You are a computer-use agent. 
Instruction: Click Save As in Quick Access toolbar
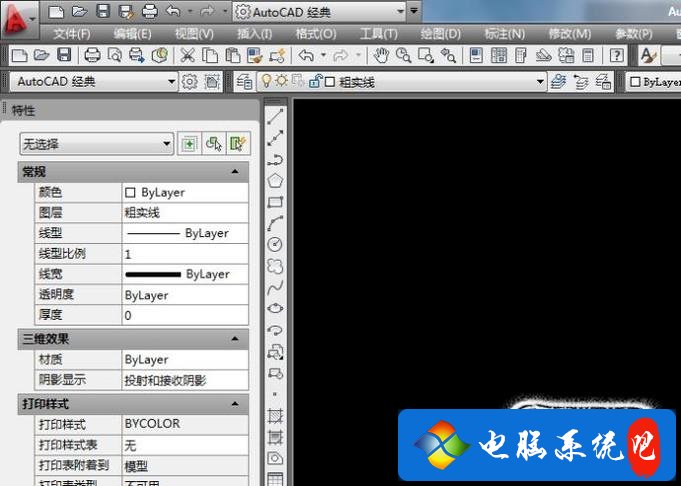click(x=126, y=12)
